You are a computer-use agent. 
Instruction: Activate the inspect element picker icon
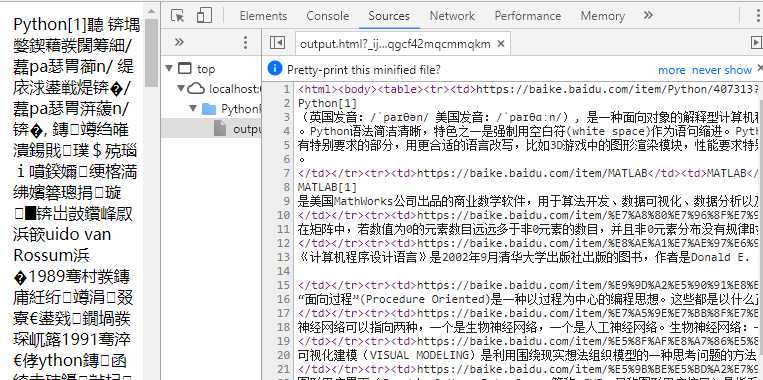pos(178,16)
